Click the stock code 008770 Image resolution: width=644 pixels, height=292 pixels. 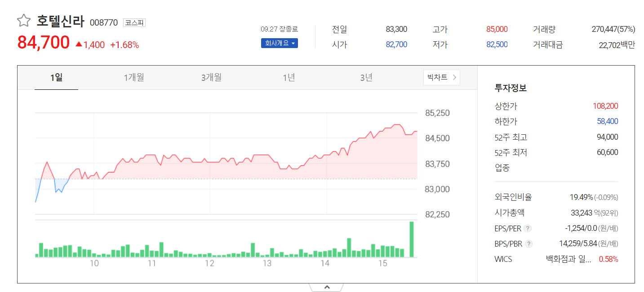104,22
